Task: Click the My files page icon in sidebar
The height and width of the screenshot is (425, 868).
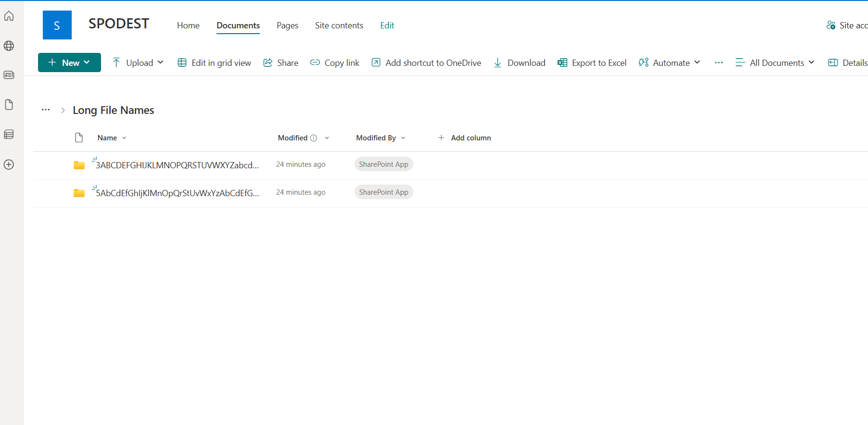Action: [9, 105]
